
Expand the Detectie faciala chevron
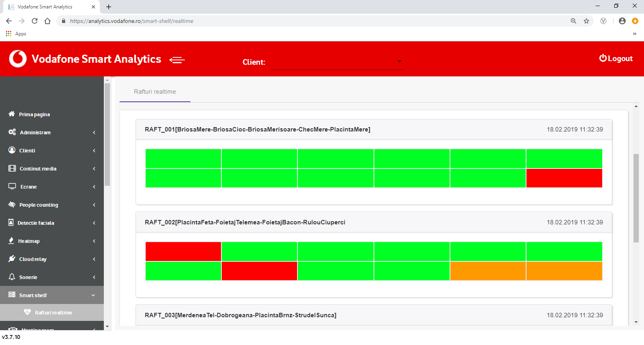click(94, 223)
